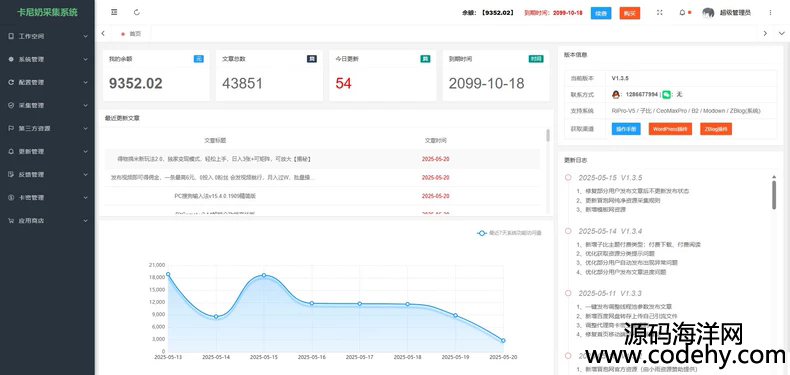Select the 首页 tab
Screen dimensions: 790x375
tap(131, 34)
